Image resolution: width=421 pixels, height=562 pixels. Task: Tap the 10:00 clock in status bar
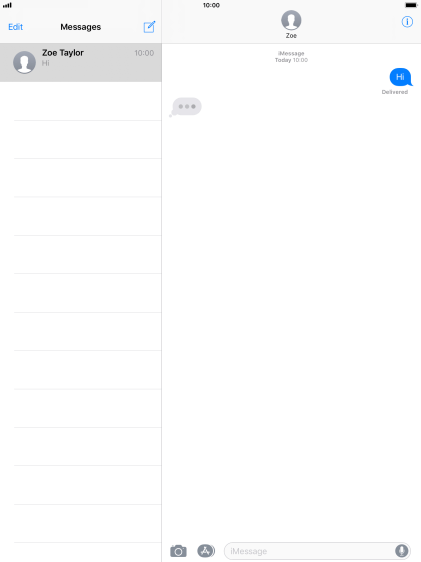click(211, 5)
